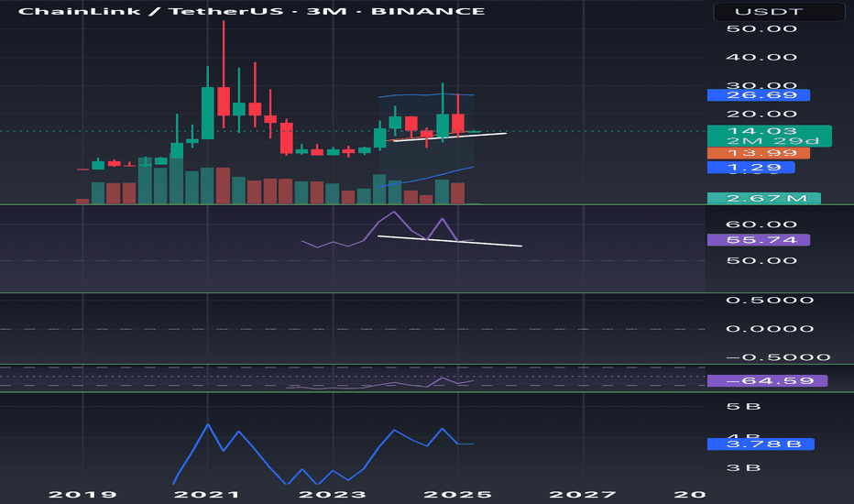This screenshot has height=504, width=854.
Task: Click the 50.00 price scale label at top
Action: point(761,29)
